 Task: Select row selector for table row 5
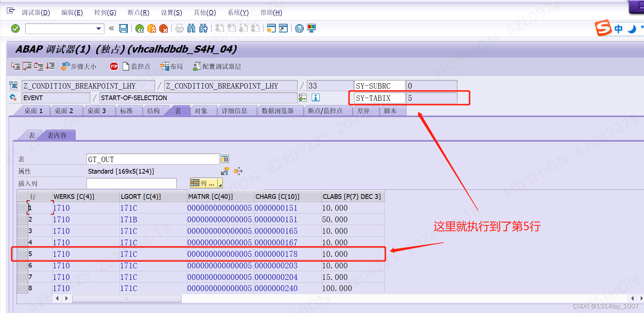[x=23, y=254]
